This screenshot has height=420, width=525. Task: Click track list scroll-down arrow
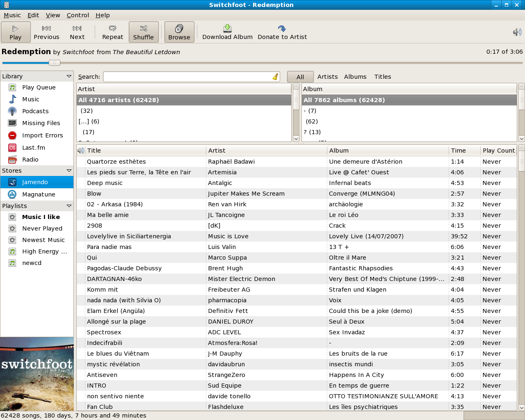click(522, 408)
